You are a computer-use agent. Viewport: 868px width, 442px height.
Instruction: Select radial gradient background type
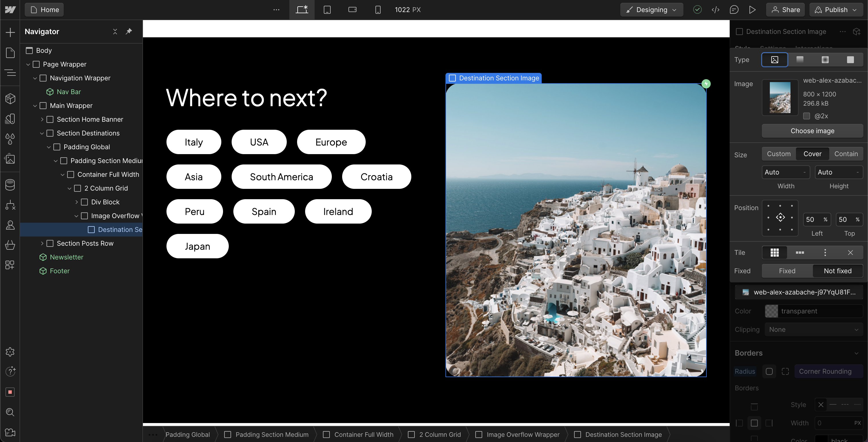click(x=825, y=60)
